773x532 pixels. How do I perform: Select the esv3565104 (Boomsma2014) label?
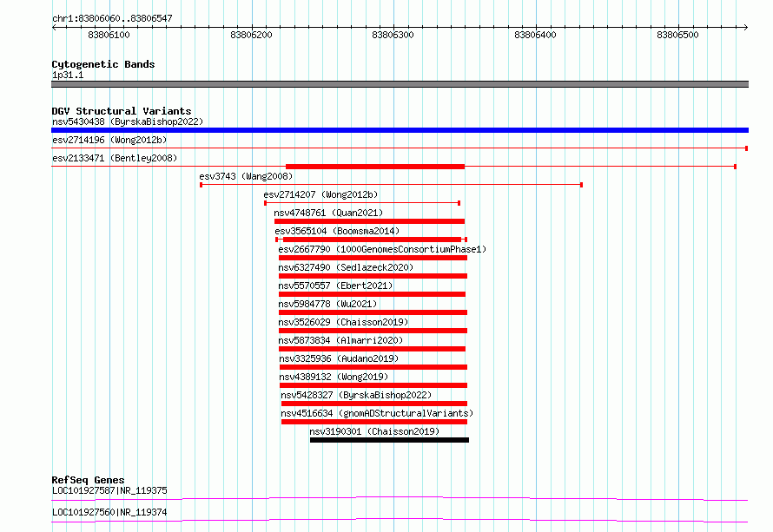337,231
